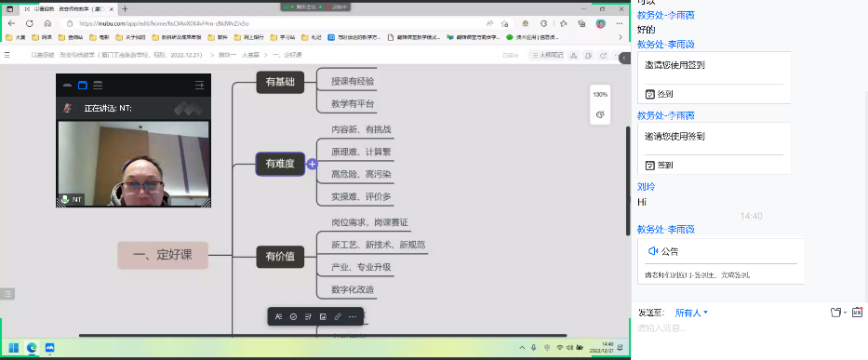Click the 教学有平台 leaf node
The height and width of the screenshot is (360, 868).
[353, 103]
